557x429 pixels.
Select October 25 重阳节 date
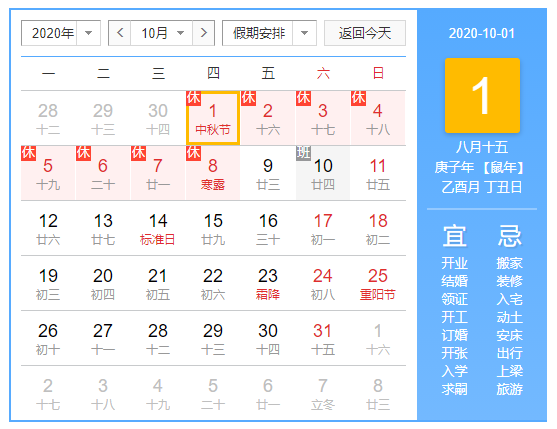(378, 283)
